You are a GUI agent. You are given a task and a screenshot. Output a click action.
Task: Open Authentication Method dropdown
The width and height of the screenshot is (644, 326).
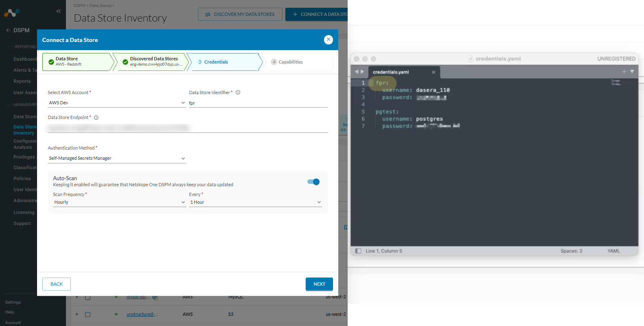pyautogui.click(x=117, y=158)
